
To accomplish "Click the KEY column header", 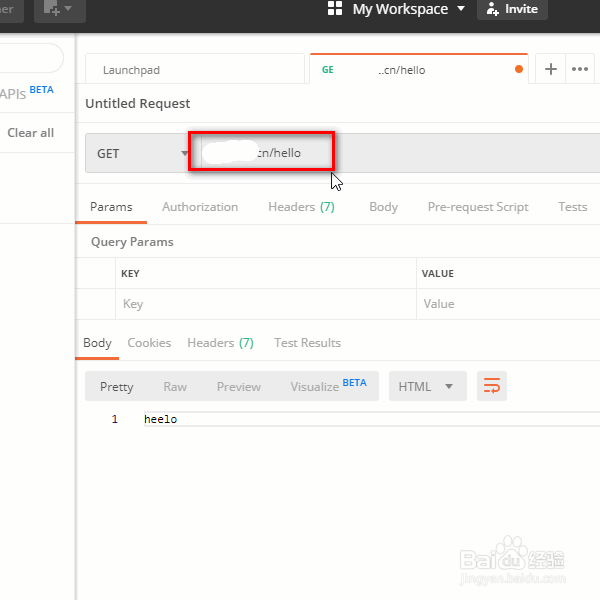I will pyautogui.click(x=130, y=274).
